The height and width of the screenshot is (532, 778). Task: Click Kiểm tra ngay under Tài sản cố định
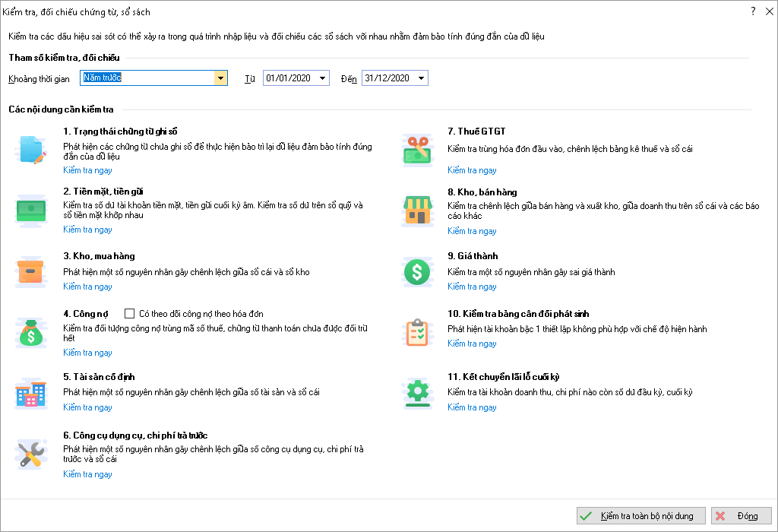87,407
